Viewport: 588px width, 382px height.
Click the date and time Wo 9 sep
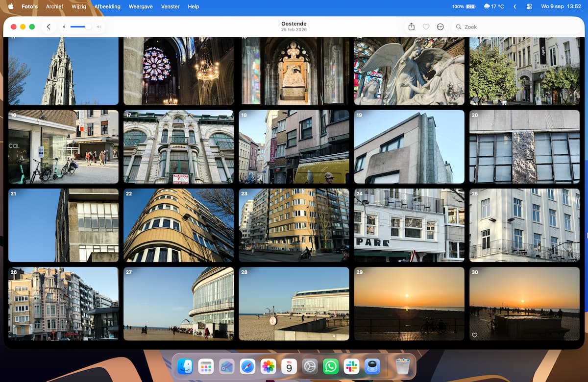pyautogui.click(x=561, y=7)
